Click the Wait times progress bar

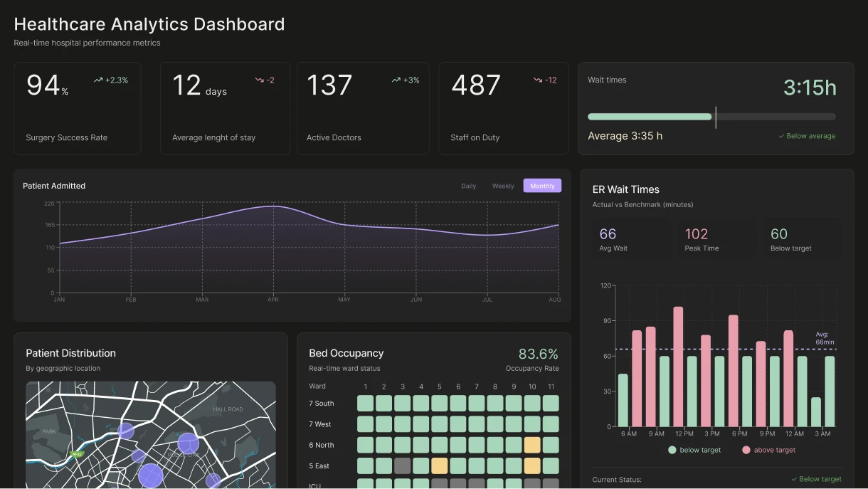(711, 117)
